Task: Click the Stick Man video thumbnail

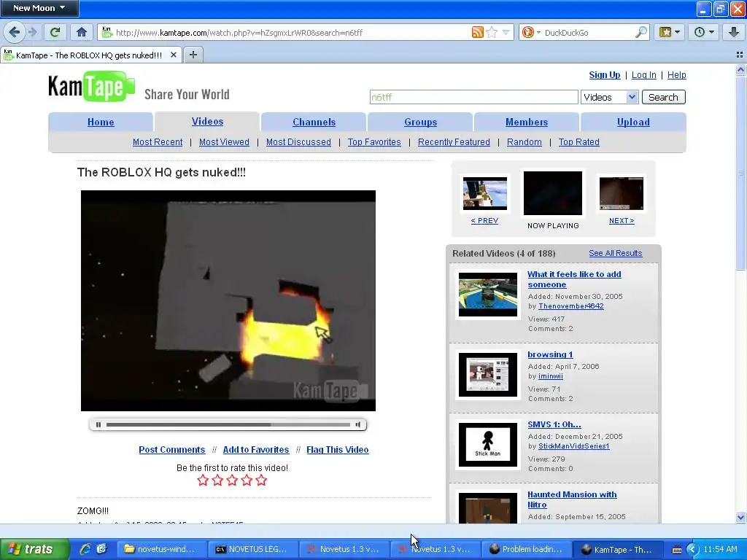Action: tap(488, 445)
